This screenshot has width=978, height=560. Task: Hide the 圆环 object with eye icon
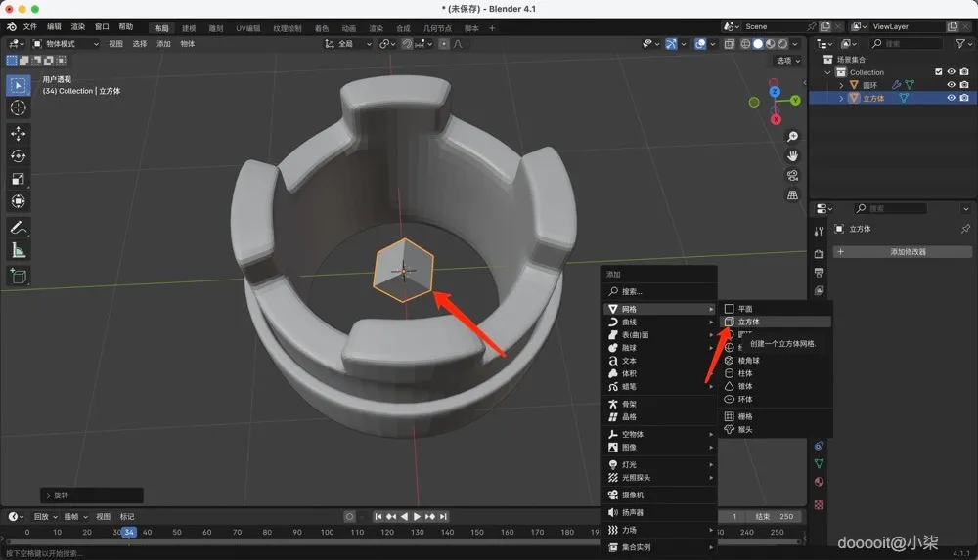(951, 85)
